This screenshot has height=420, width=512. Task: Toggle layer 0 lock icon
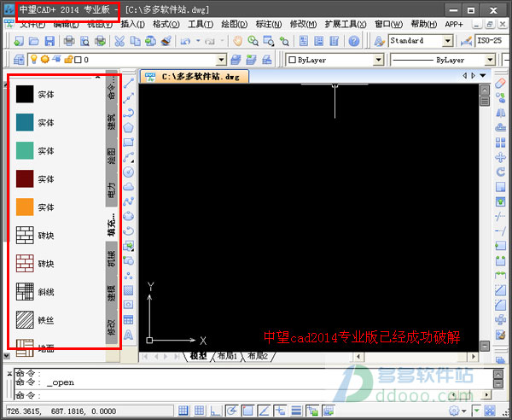pyautogui.click(x=68, y=60)
